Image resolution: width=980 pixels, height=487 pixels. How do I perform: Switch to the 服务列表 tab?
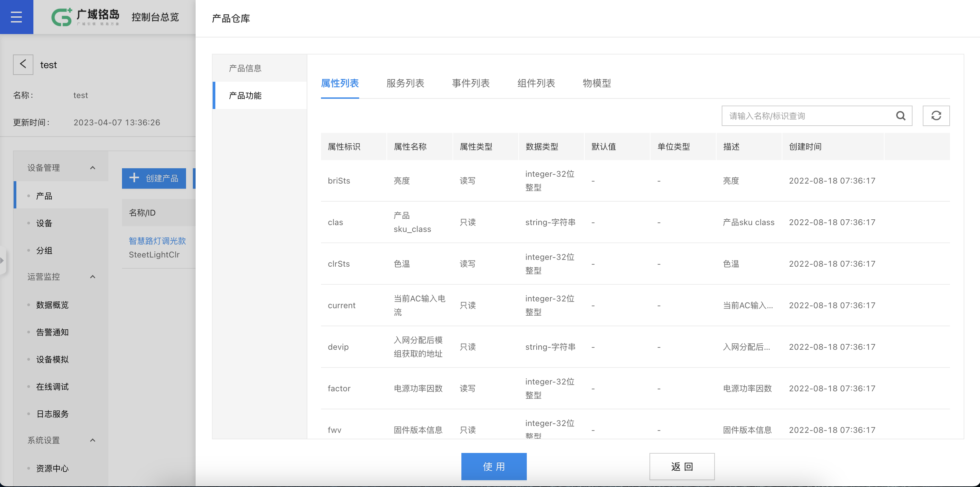405,83
